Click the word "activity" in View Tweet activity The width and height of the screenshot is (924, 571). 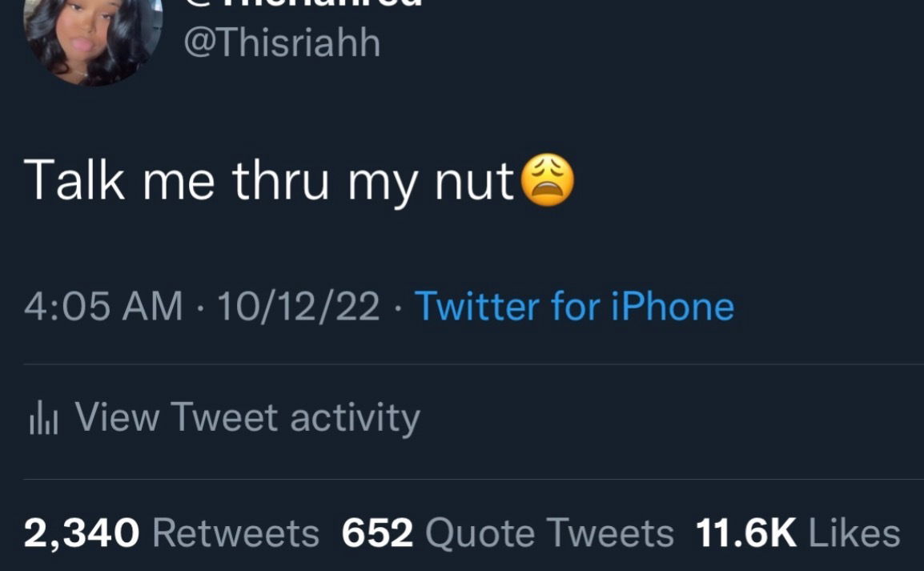click(x=355, y=418)
